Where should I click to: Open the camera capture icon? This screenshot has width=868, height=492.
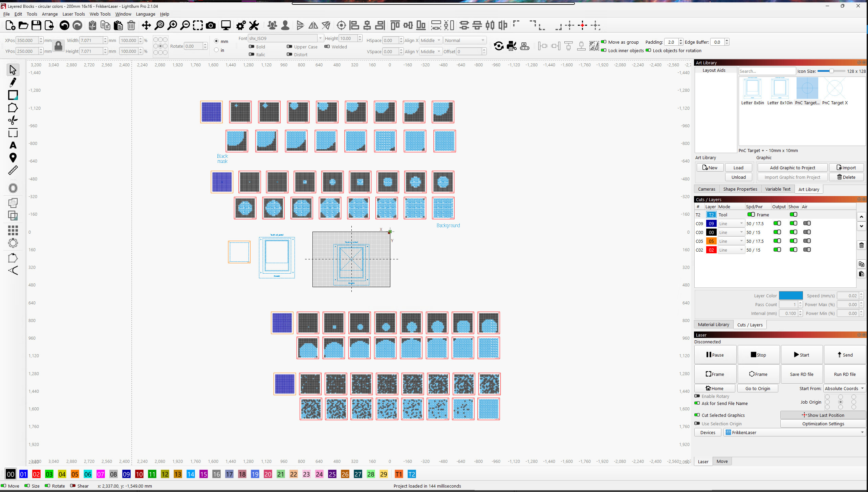pos(211,25)
